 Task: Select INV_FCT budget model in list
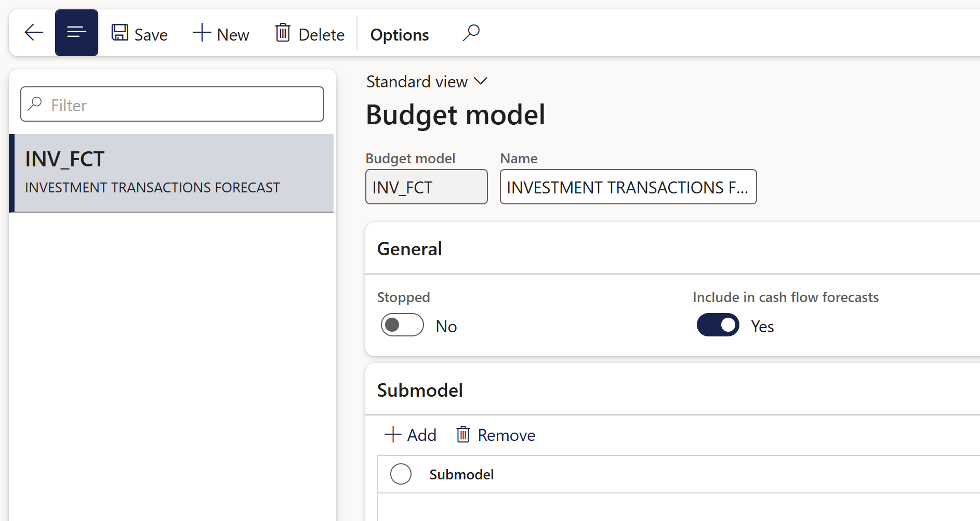click(x=171, y=173)
